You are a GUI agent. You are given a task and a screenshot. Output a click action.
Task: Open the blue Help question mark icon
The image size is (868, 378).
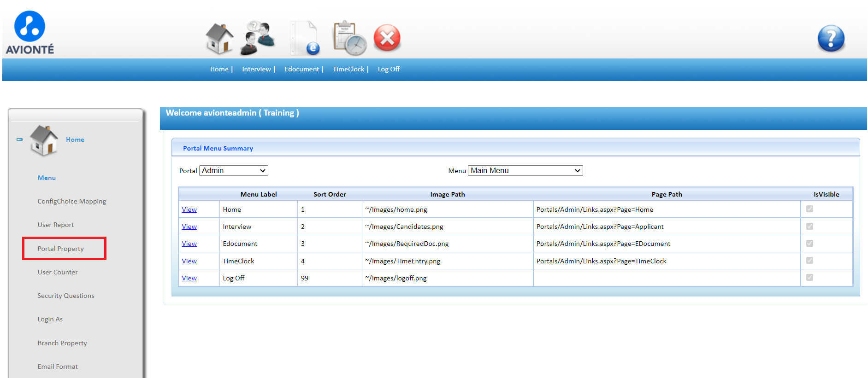pos(831,38)
